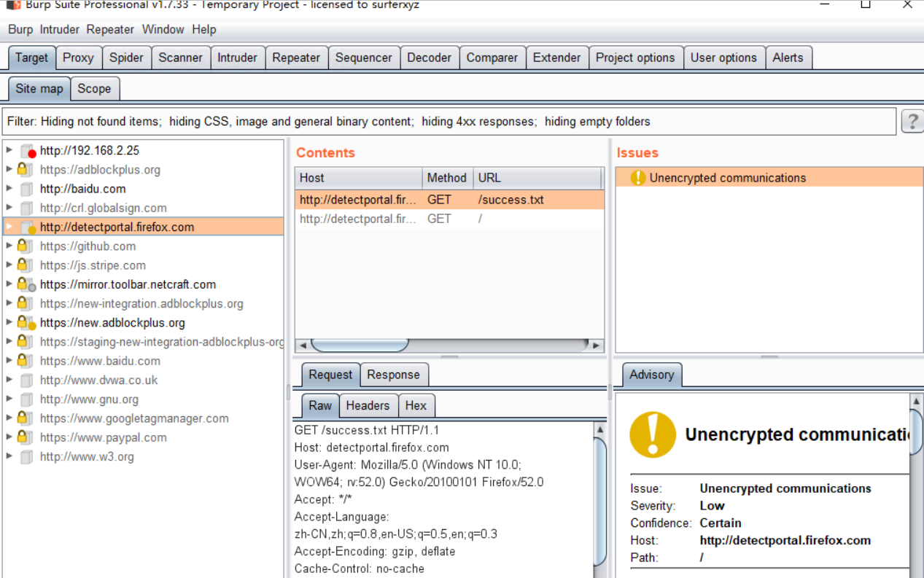924x578 pixels.
Task: Open the Intruder menu in menu bar
Action: pyautogui.click(x=60, y=30)
